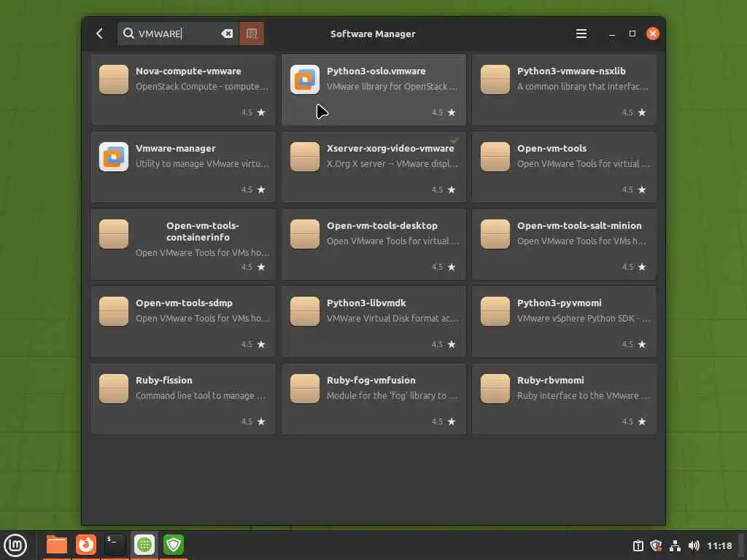Click Software Manager taskbar icon

tap(144, 545)
